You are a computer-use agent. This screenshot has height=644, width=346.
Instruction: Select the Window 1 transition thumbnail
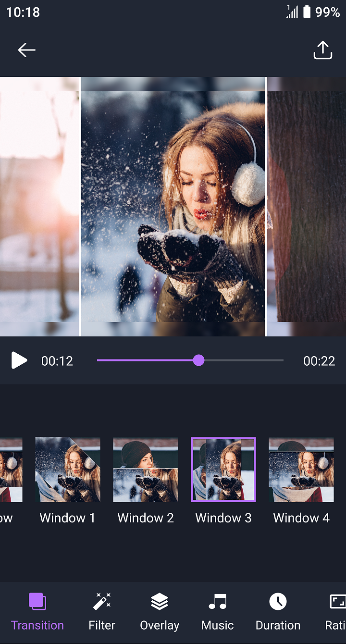click(x=68, y=470)
